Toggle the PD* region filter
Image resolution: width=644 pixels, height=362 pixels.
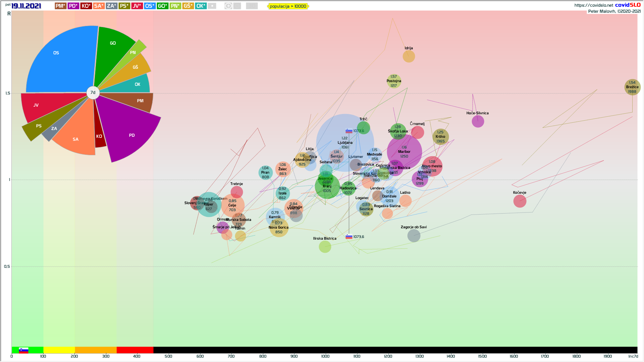pyautogui.click(x=73, y=6)
